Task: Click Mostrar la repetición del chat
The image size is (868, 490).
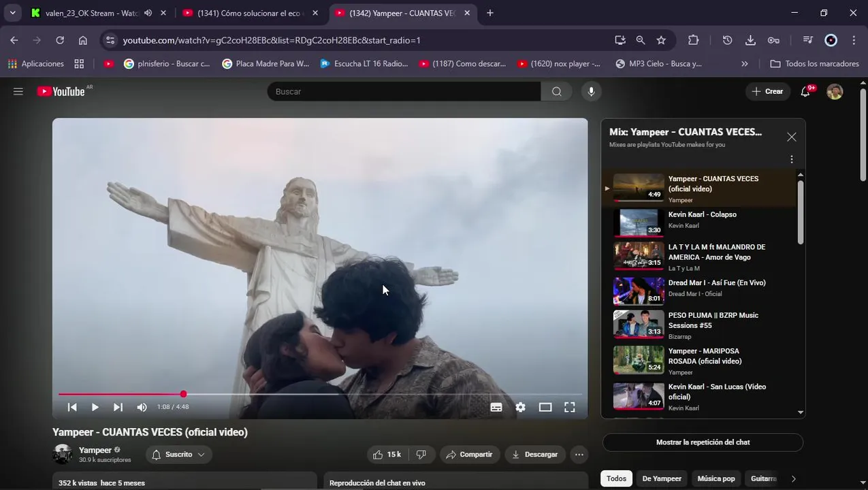Action: [x=703, y=442]
